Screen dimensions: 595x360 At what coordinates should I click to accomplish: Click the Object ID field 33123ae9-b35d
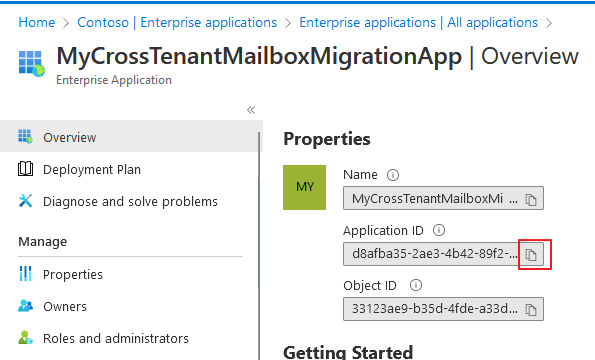click(443, 309)
